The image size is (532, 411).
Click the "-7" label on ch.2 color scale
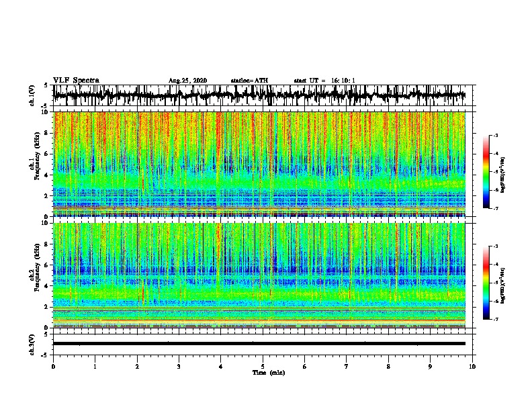point(496,319)
